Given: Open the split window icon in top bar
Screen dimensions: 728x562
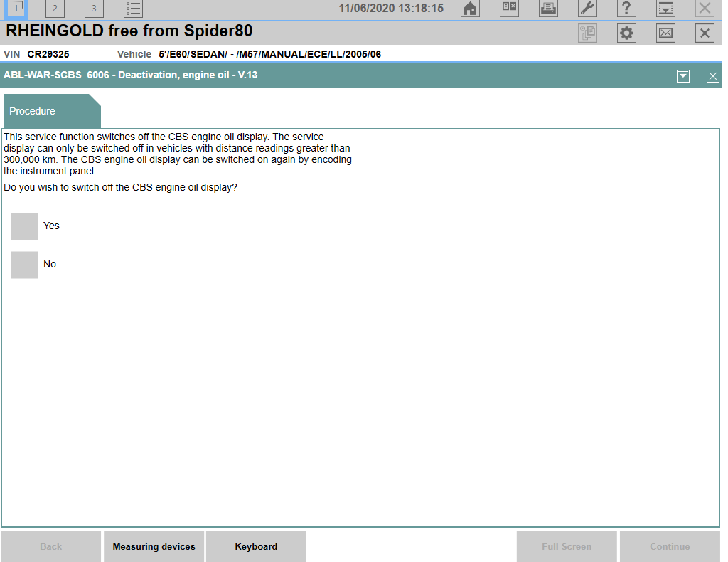Looking at the screenshot, I should 509,9.
